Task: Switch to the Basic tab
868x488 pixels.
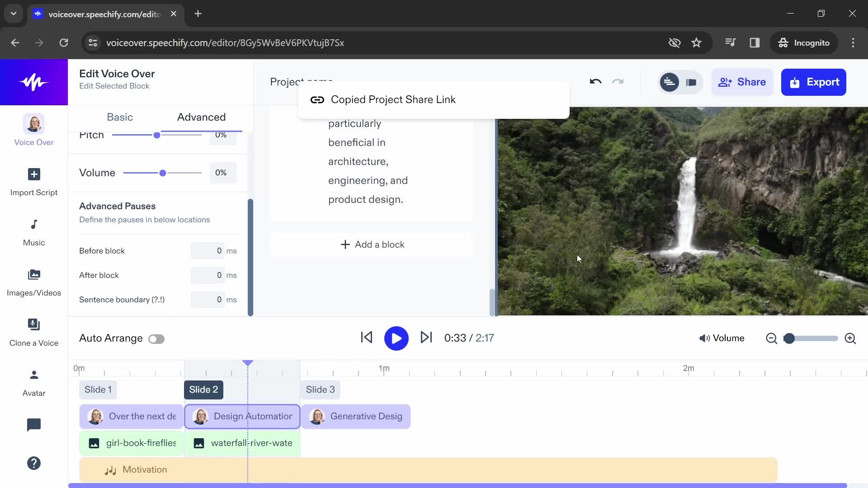Action: [120, 117]
